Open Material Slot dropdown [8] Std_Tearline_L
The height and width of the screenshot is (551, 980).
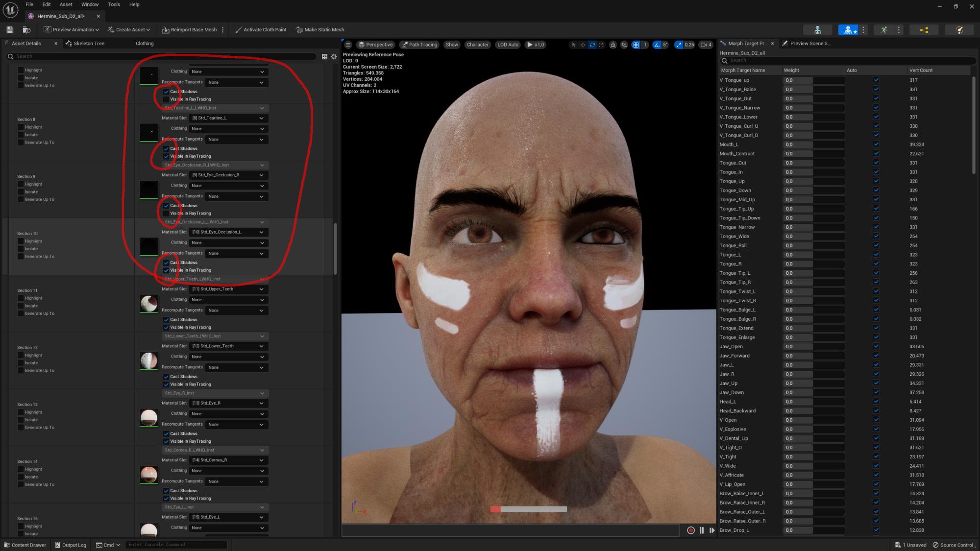point(229,118)
